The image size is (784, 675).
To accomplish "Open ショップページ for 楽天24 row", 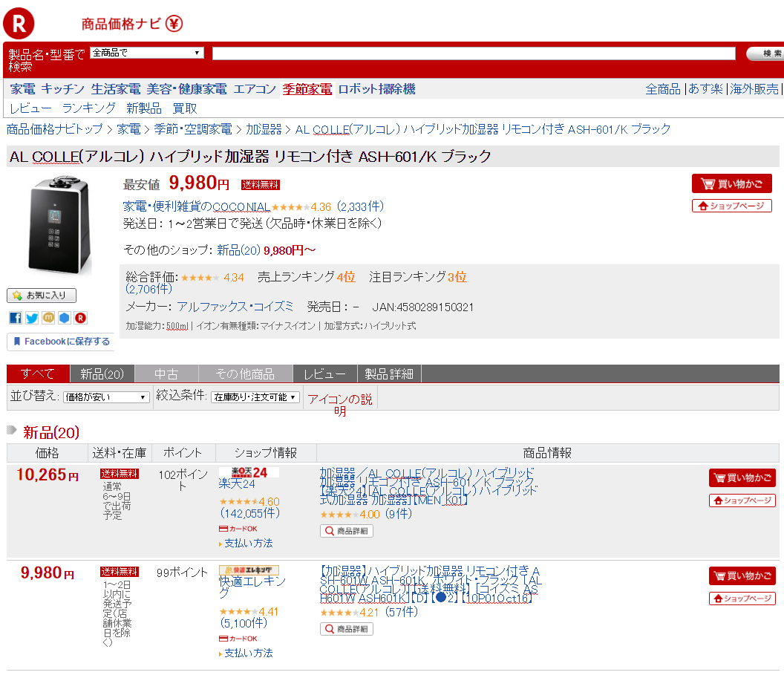I will (x=742, y=500).
